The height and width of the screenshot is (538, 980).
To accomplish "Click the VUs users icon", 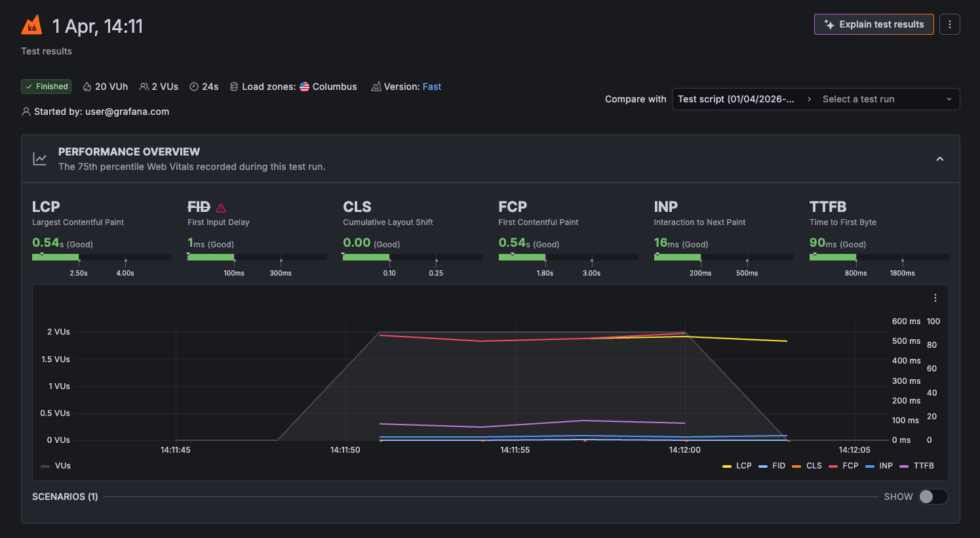I will coord(144,87).
